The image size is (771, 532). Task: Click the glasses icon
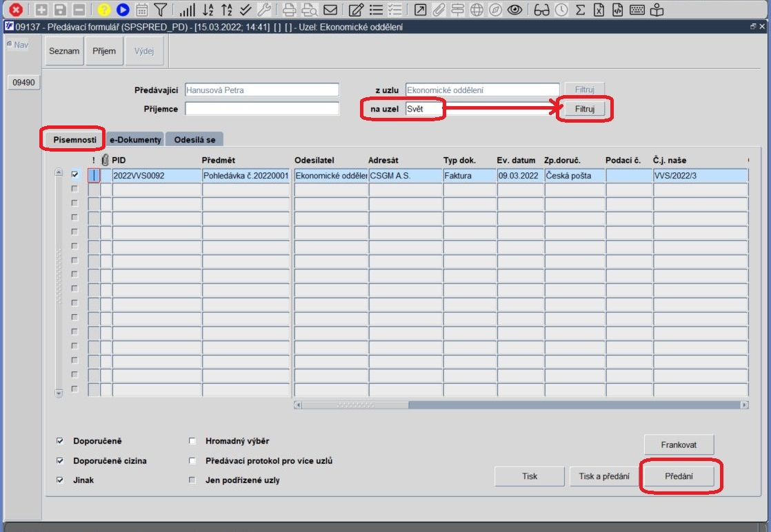pos(541,10)
